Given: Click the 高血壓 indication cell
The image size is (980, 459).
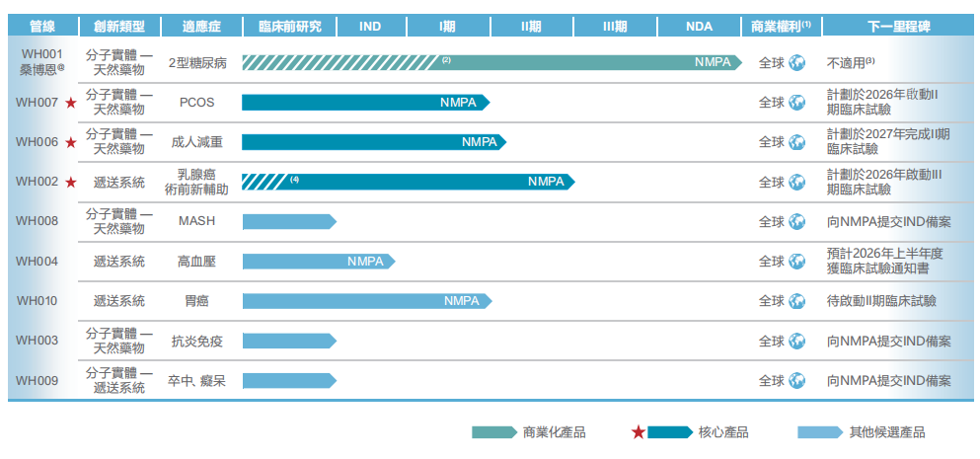Looking at the screenshot, I should tap(196, 262).
